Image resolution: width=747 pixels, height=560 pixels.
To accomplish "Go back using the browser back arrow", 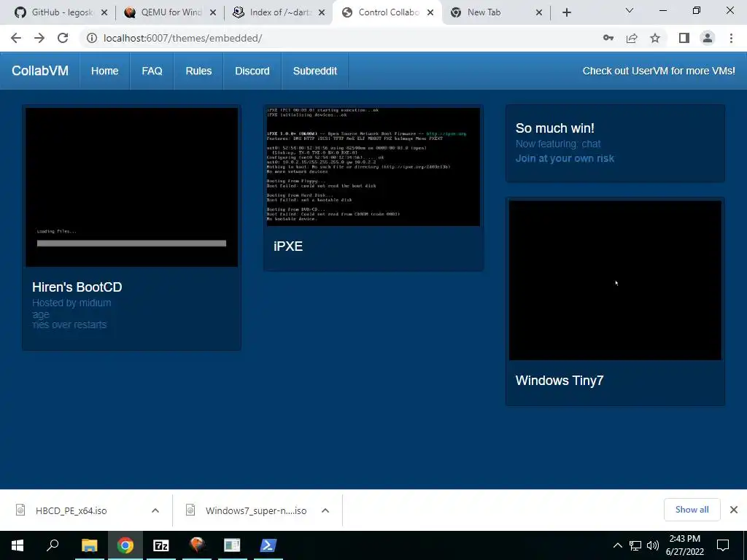I will point(16,38).
